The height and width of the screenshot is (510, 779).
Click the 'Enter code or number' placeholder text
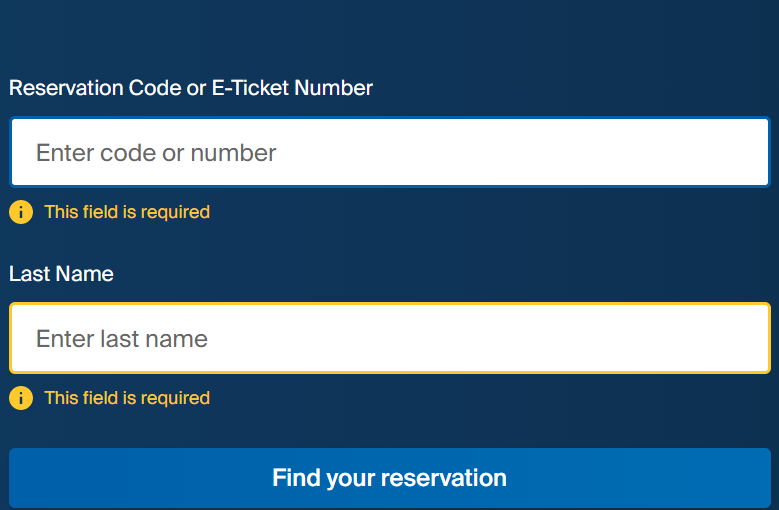point(156,153)
